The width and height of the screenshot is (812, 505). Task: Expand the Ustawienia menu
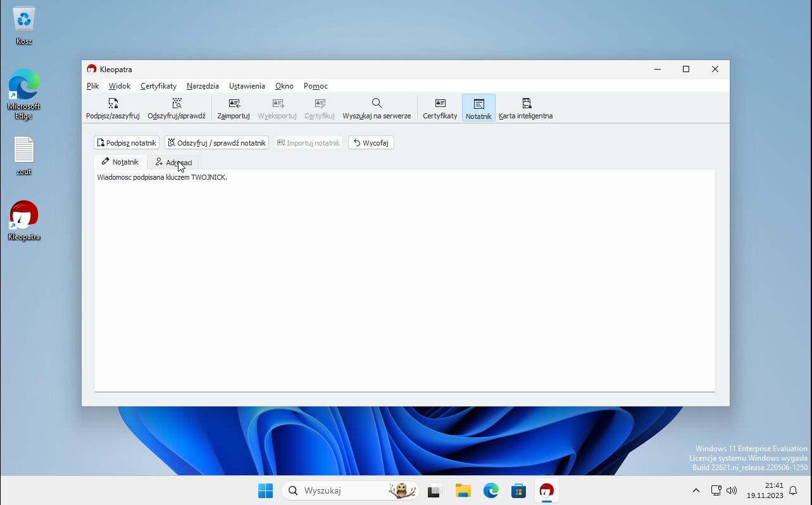click(247, 86)
